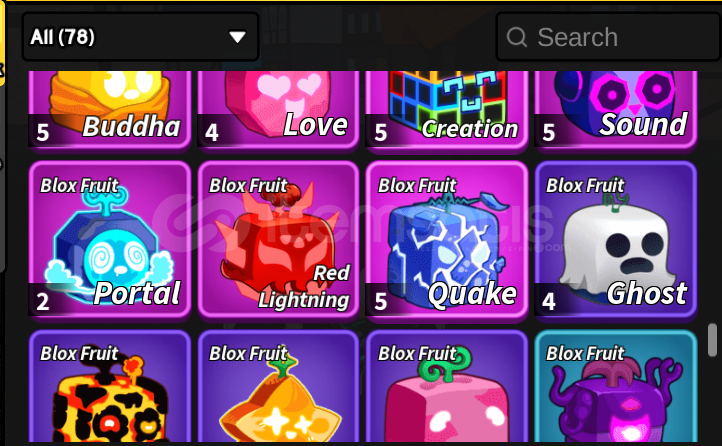
Task: Click the Quake fruit's quantity 5 badge
Action: [x=380, y=301]
